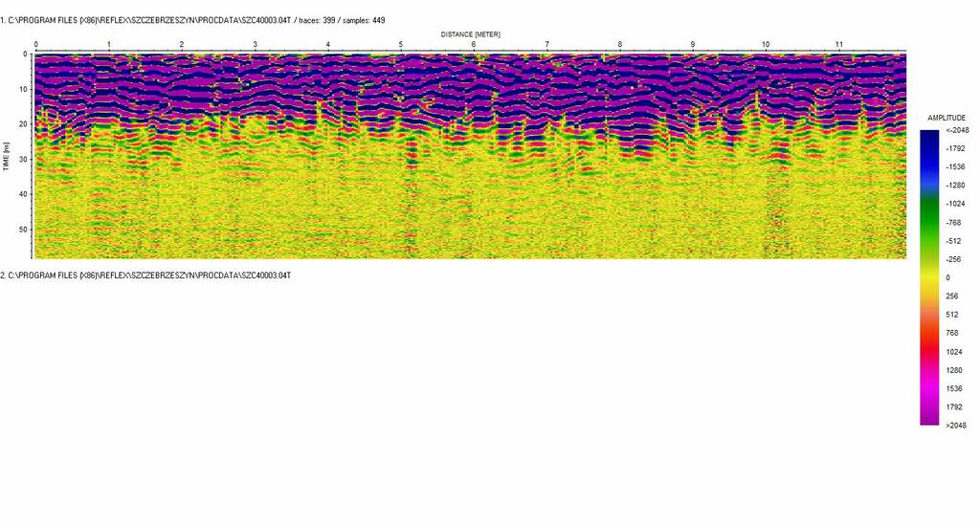This screenshot has height=528, width=980.
Task: Click the <-2048 amplitude legend label
Action: click(955, 130)
